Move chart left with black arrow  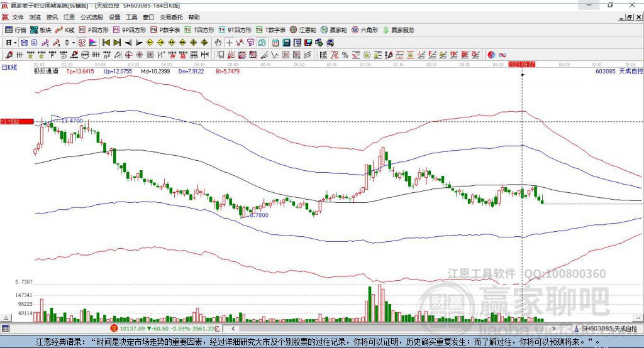pyautogui.click(x=128, y=43)
